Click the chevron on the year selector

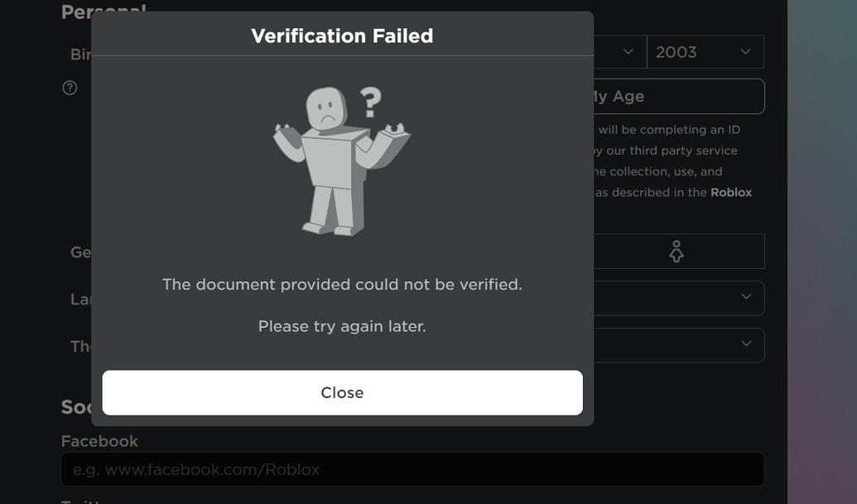pyautogui.click(x=744, y=51)
